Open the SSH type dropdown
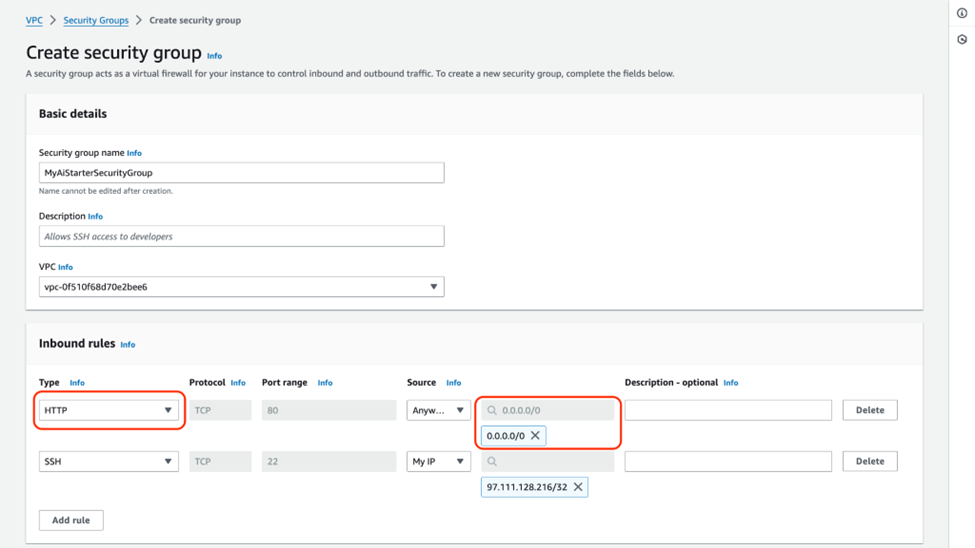Image resolution: width=975 pixels, height=548 pixels. click(x=108, y=461)
